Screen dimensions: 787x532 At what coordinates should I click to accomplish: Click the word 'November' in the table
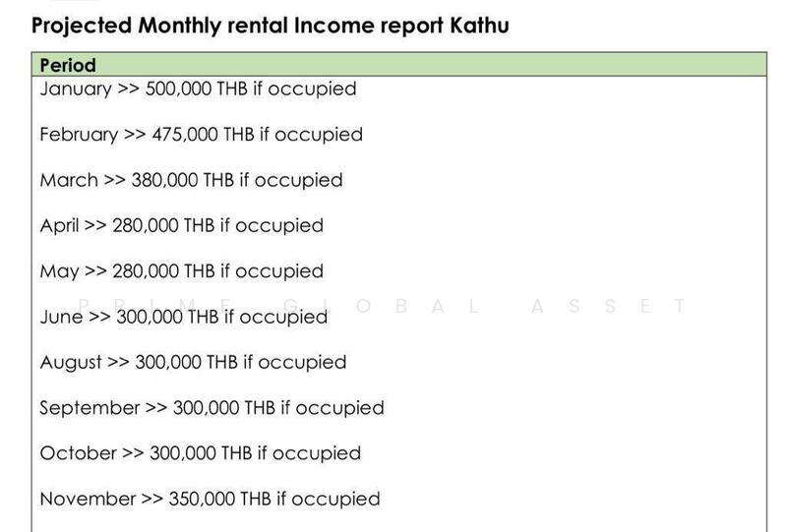pos(88,499)
